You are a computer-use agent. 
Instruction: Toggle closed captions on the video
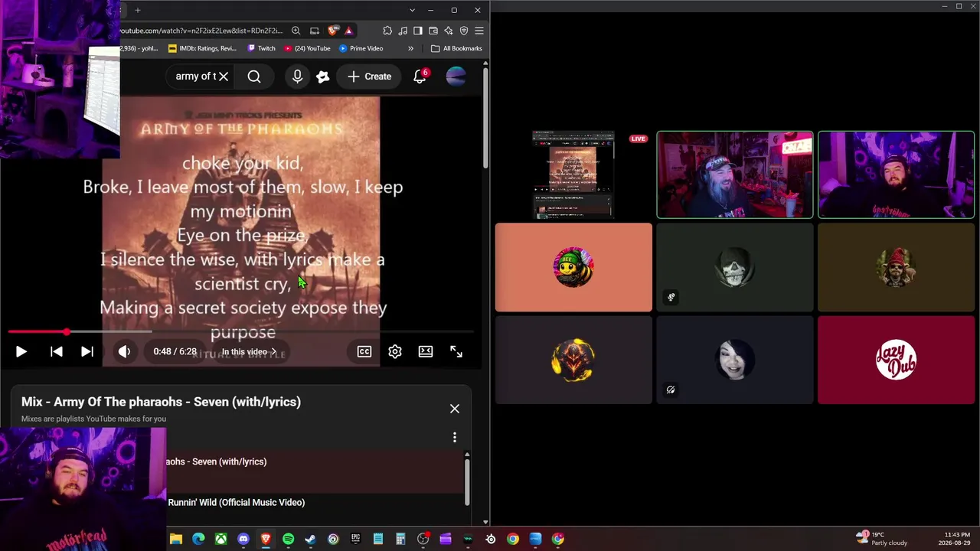[364, 351]
